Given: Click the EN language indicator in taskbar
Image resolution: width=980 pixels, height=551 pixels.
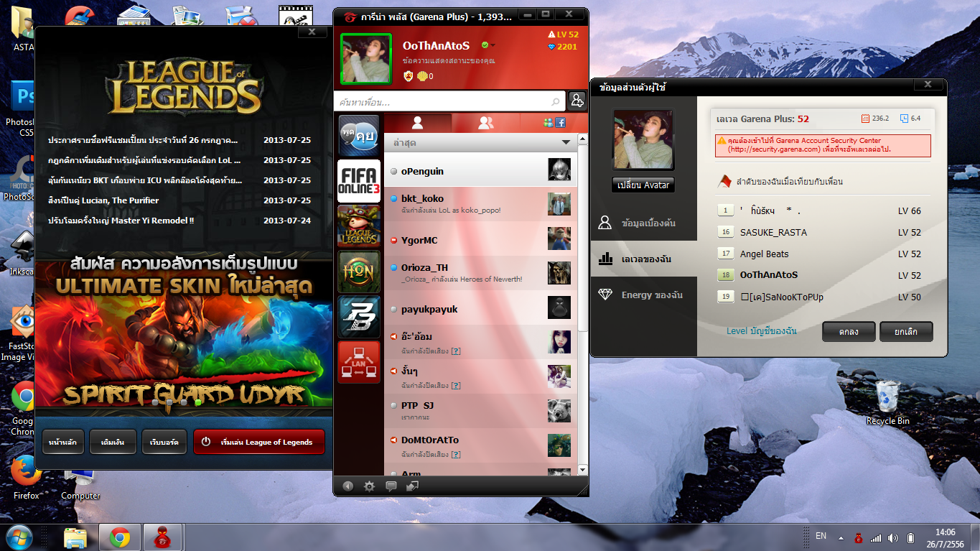Looking at the screenshot, I should click(821, 536).
